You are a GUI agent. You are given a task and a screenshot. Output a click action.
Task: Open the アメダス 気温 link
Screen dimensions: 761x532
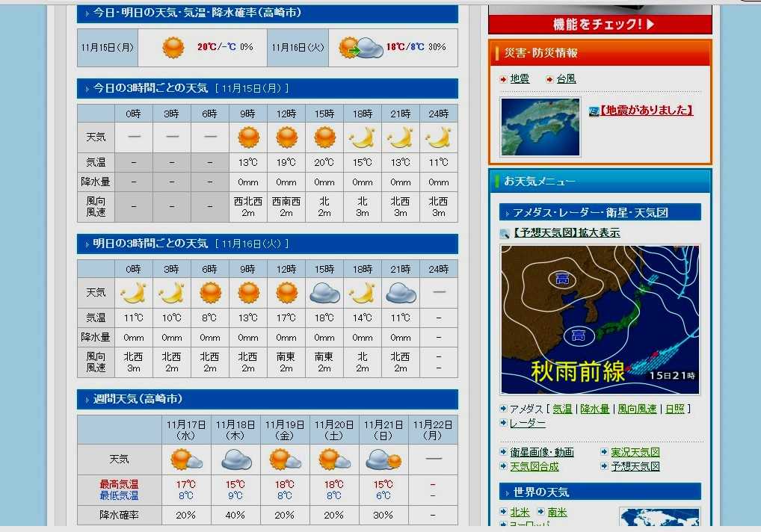(562, 409)
